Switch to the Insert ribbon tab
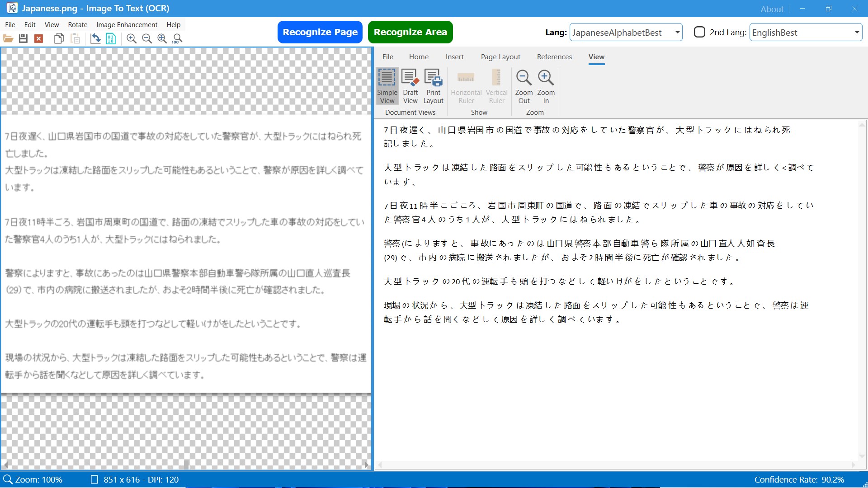 (x=455, y=57)
